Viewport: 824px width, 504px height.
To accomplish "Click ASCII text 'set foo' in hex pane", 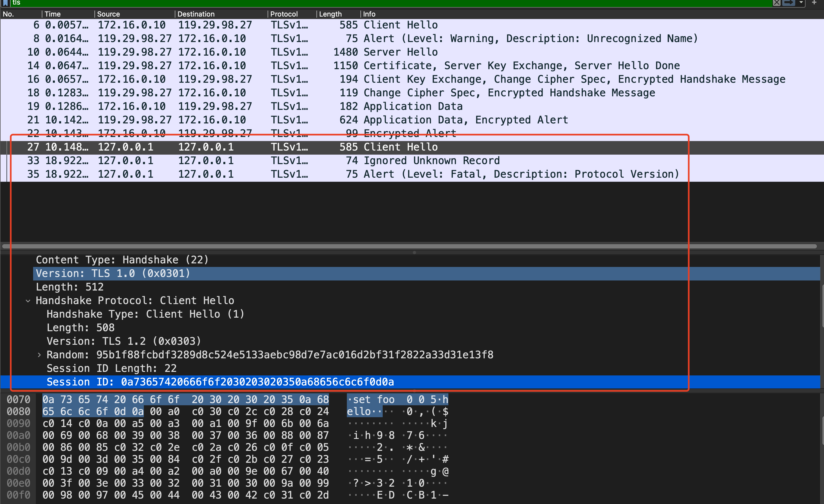I will 373,400.
